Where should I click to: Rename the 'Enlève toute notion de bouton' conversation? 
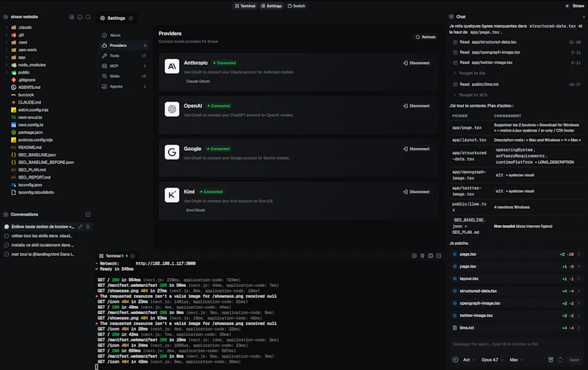pyautogui.click(x=80, y=227)
